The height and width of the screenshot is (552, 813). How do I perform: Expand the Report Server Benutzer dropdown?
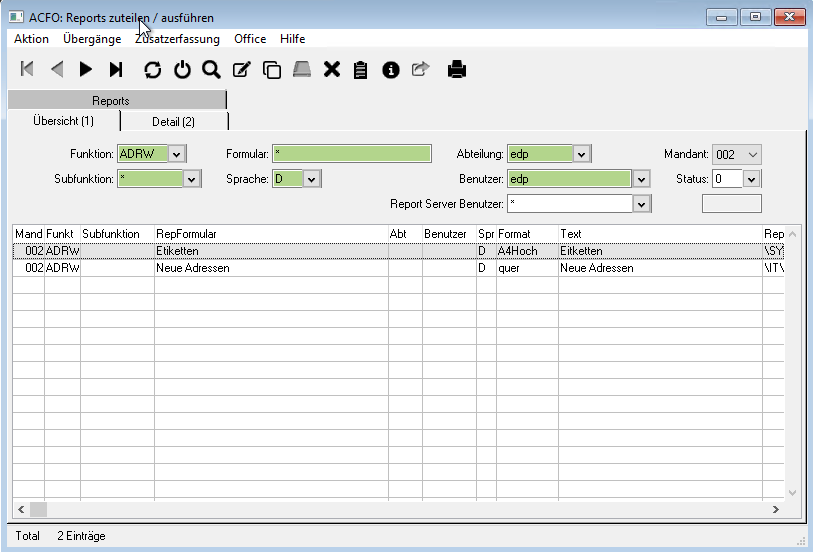point(642,204)
